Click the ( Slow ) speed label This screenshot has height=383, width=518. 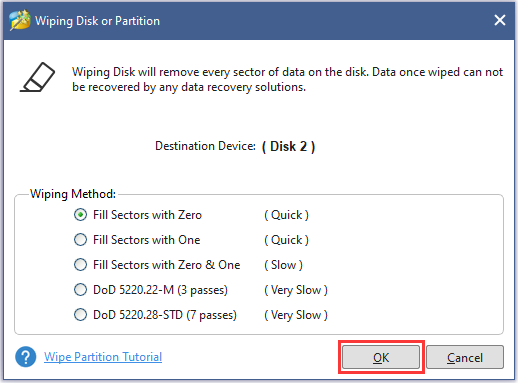pyautogui.click(x=284, y=265)
